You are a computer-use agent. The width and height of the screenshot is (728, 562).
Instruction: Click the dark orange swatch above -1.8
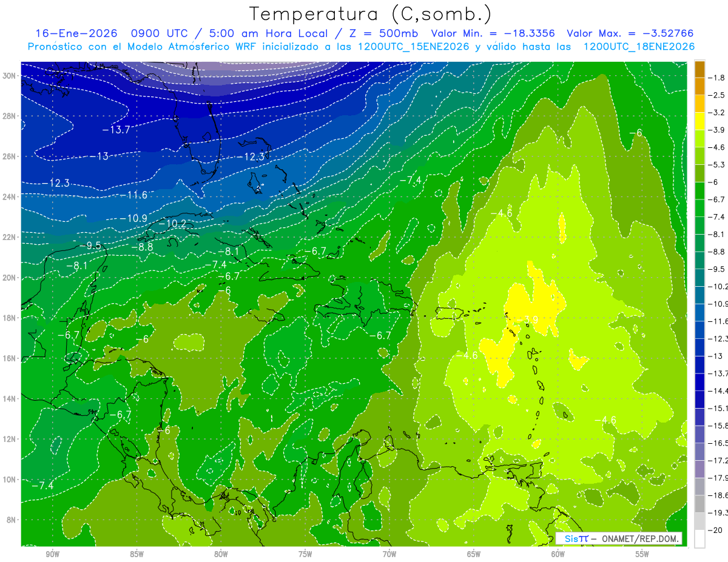[699, 70]
